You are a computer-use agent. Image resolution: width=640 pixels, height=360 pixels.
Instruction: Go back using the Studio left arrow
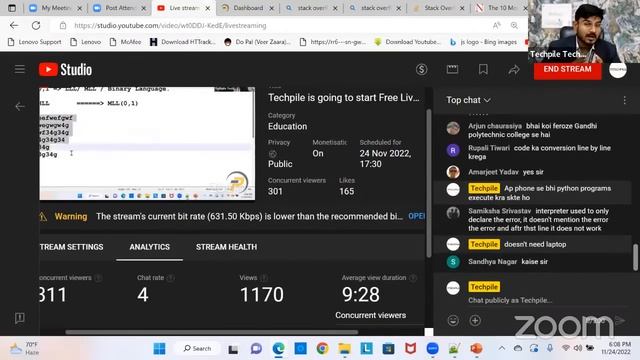20,107
